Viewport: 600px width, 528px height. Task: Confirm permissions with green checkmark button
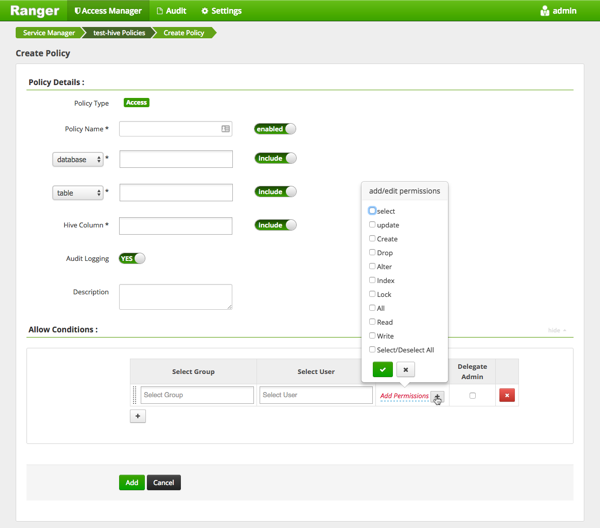coord(383,370)
